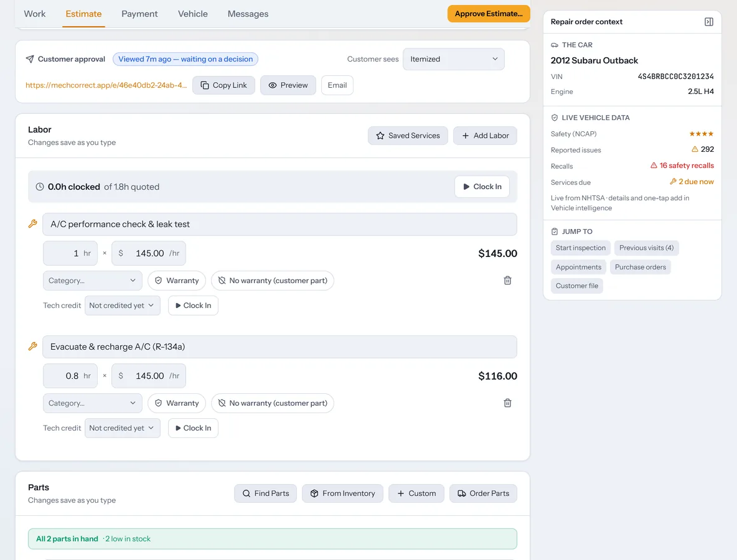Search with Find Parts button
This screenshot has width=737, height=560.
[x=266, y=493]
